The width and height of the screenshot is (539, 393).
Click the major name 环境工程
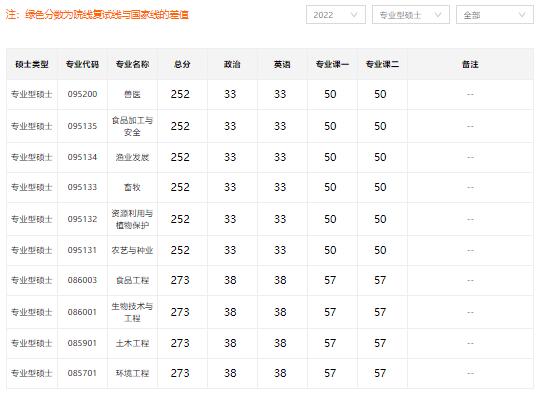pyautogui.click(x=132, y=373)
